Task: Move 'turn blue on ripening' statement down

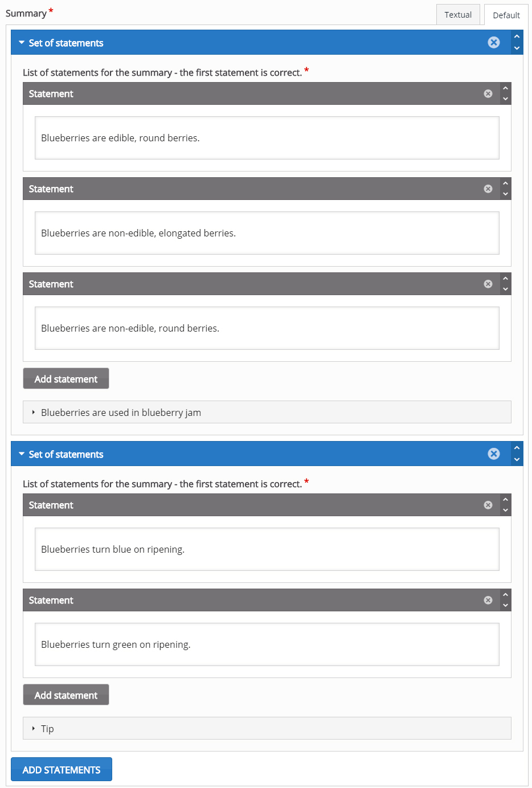Action: click(x=505, y=511)
